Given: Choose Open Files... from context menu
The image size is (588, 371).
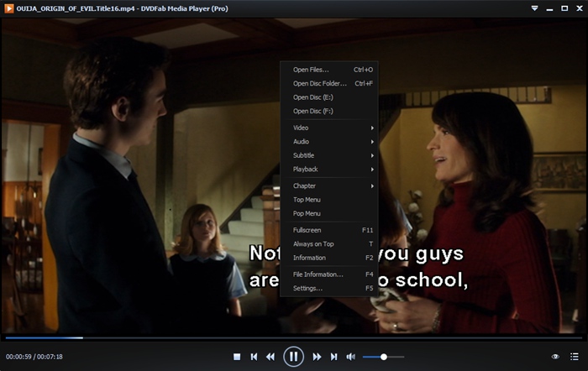Looking at the screenshot, I should pos(329,70).
